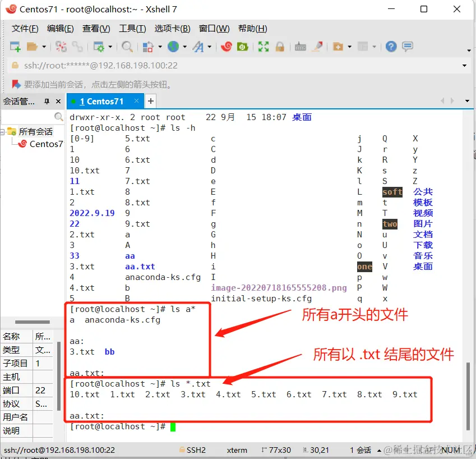Click the greyed window layout icon
This screenshot has width=476, height=459.
click(363, 47)
